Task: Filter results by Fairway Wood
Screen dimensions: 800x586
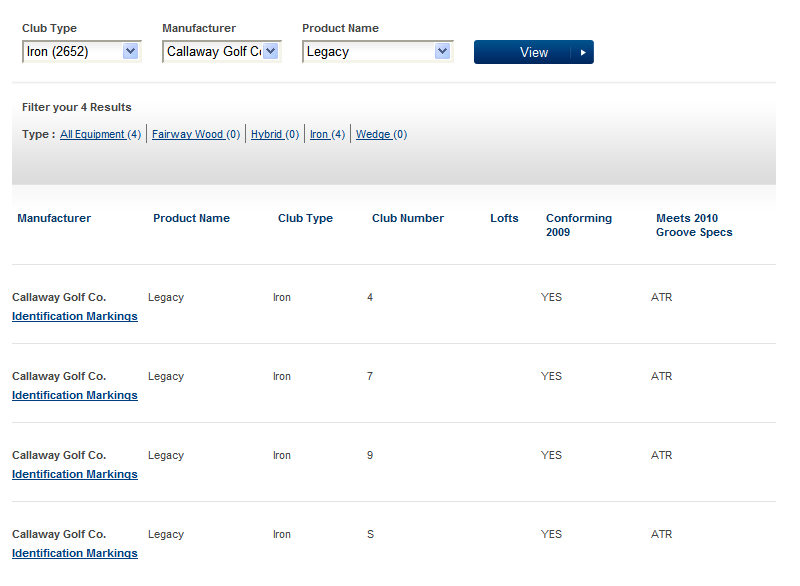Action: pyautogui.click(x=196, y=134)
